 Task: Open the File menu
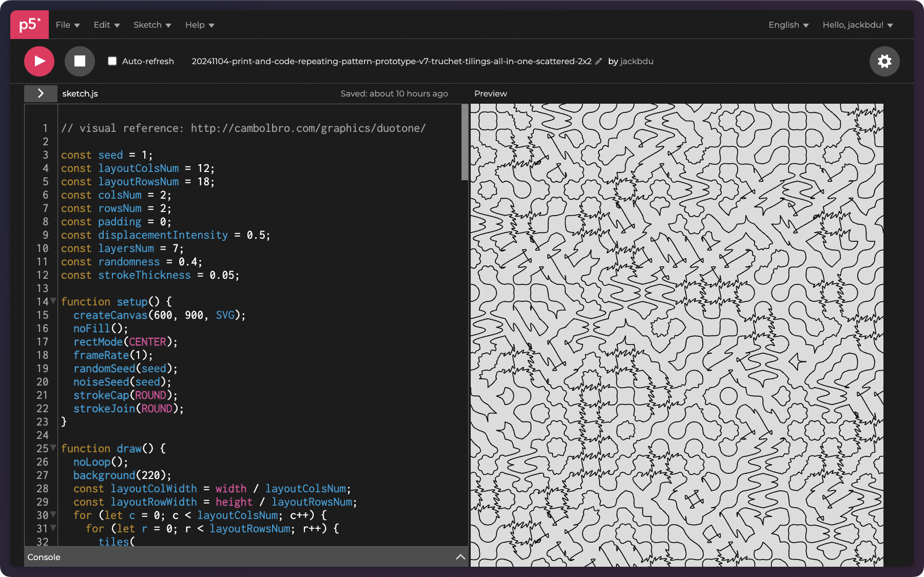pyautogui.click(x=67, y=25)
